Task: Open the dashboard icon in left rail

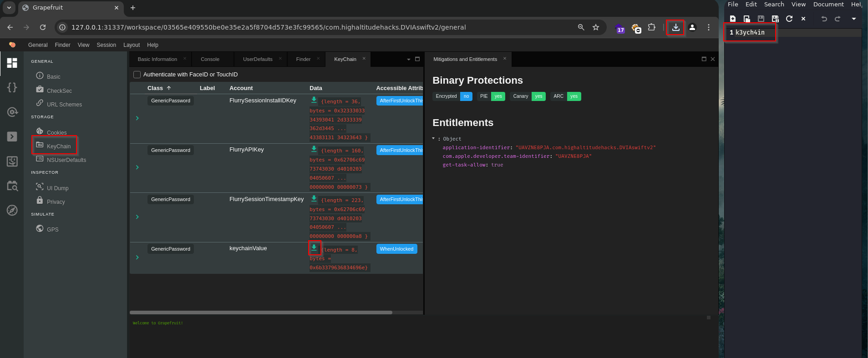Action: point(12,63)
